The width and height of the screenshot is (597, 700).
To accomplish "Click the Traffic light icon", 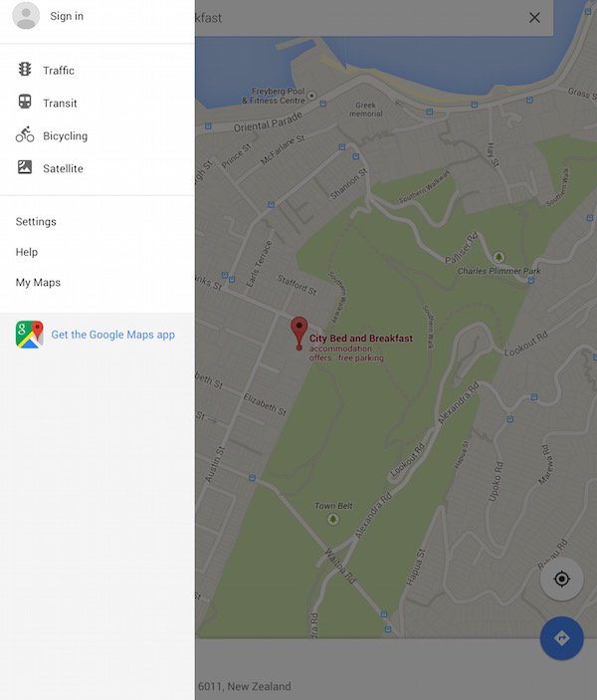I will [25, 69].
